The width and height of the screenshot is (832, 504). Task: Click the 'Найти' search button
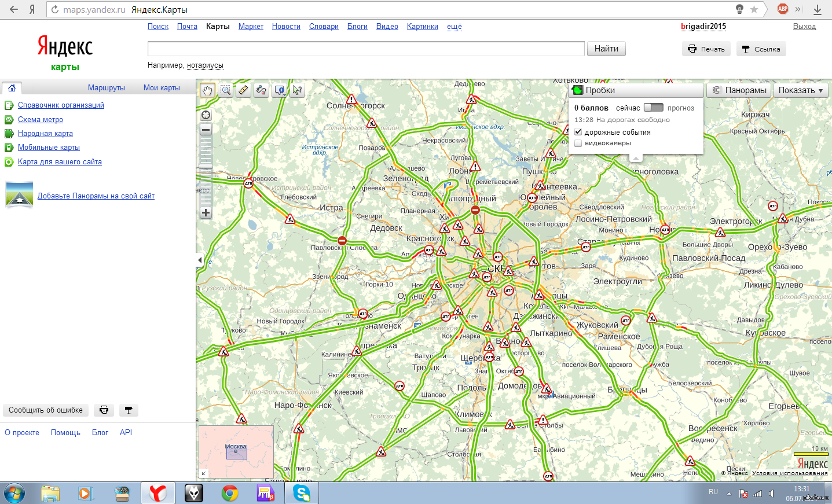click(606, 49)
